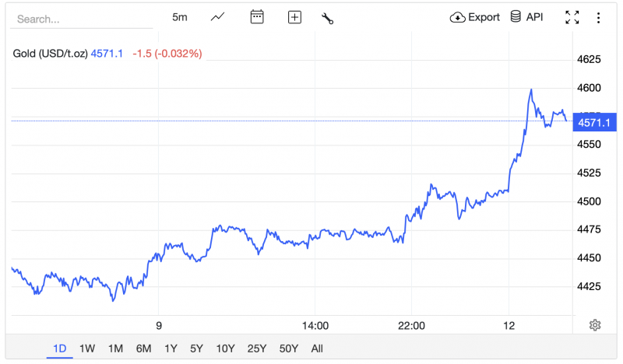Select the 1D time range tab
Image resolution: width=623 pixels, height=364 pixels.
tap(59, 348)
